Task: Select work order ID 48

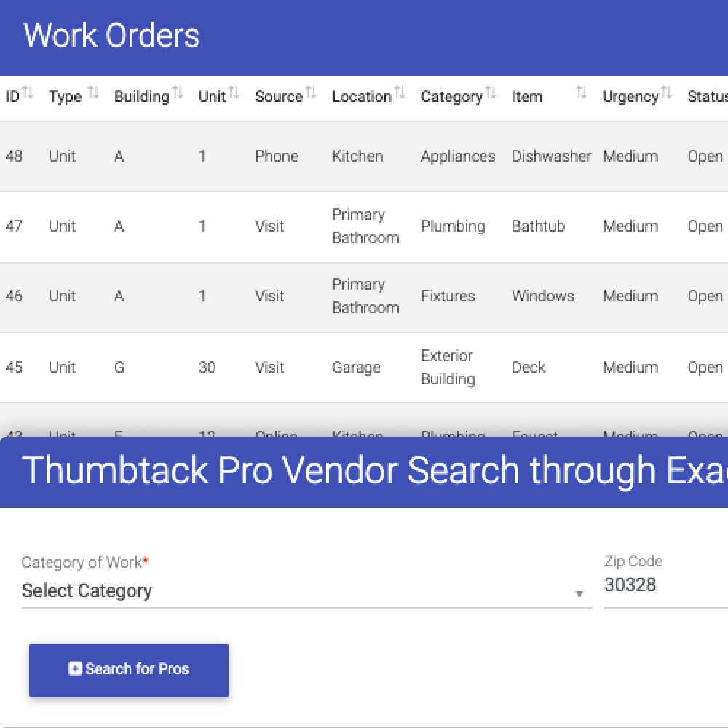Action: point(14,156)
